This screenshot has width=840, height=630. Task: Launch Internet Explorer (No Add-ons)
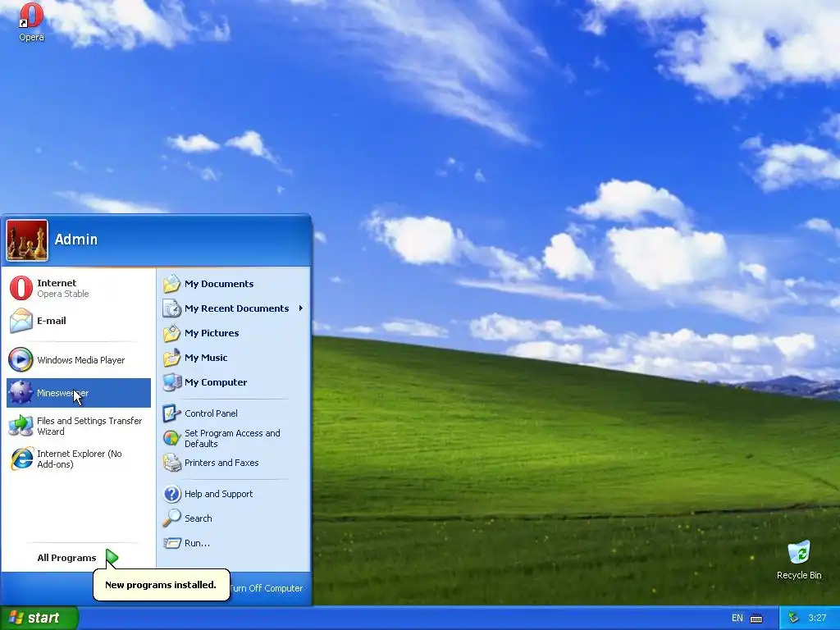(78, 459)
